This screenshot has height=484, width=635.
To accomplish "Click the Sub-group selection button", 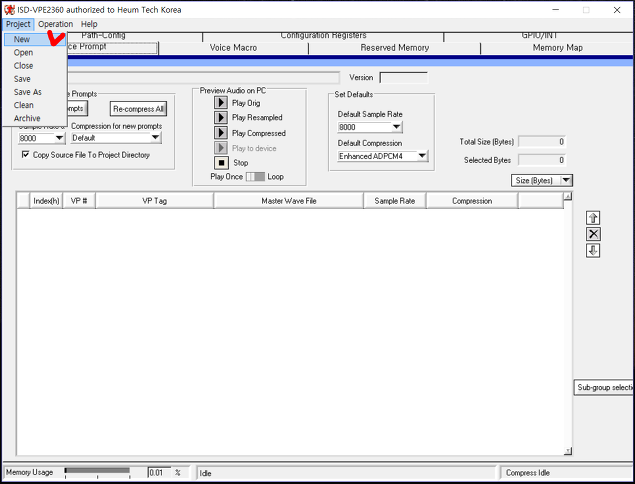I will click(604, 388).
